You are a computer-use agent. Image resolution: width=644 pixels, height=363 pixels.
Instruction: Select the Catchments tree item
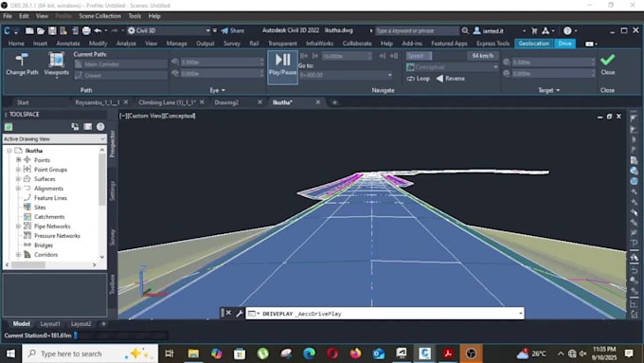point(49,217)
